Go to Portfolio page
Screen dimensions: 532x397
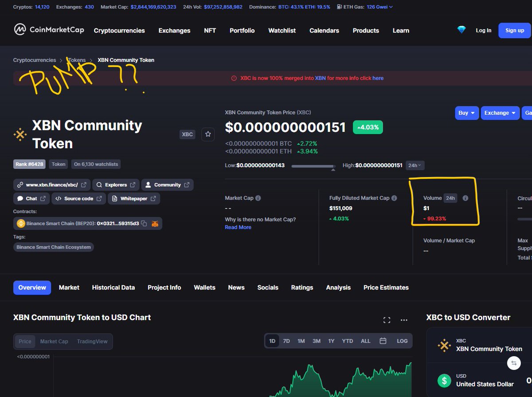242,31
